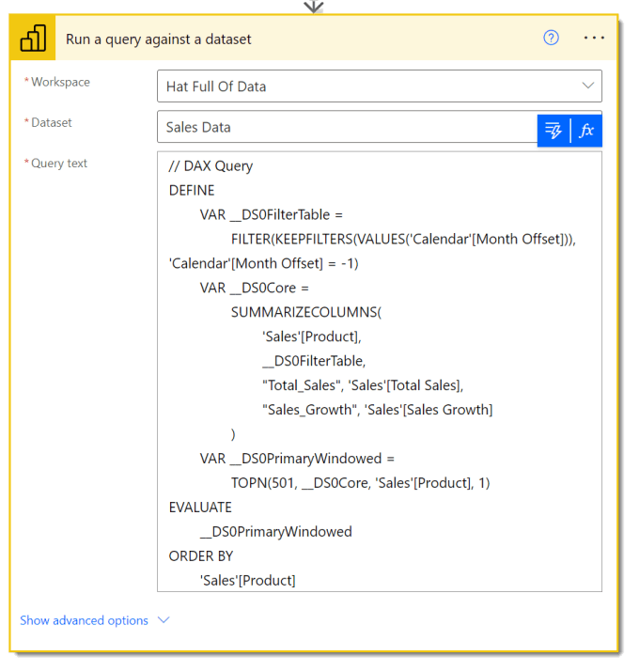Click the EVALUATE keyword line
This screenshot has width=639, height=672.
pyautogui.click(x=200, y=508)
